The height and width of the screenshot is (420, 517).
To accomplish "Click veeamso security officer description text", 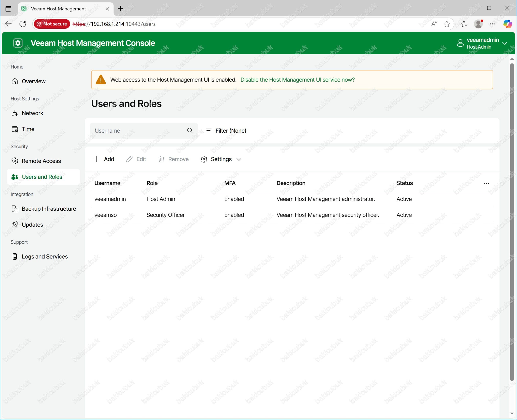I will (328, 215).
